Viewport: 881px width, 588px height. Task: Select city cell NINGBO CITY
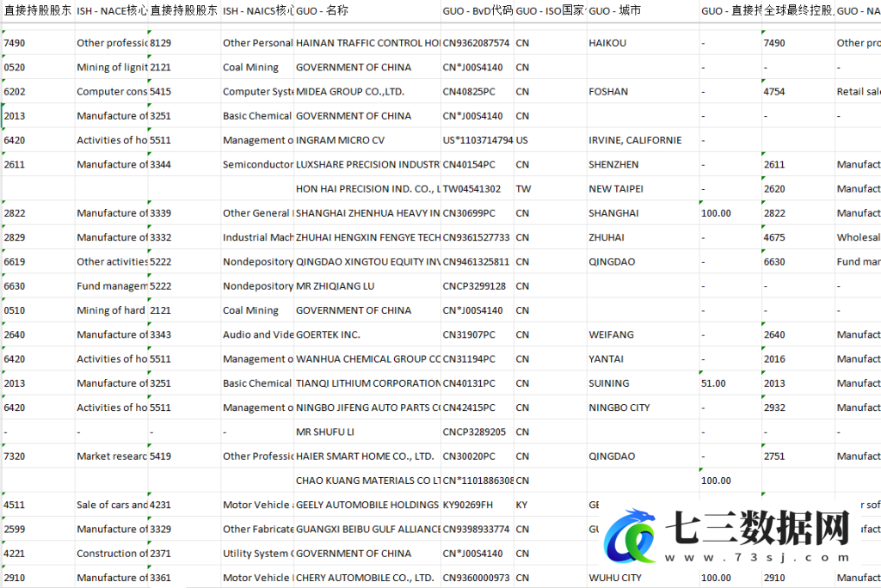(644, 407)
